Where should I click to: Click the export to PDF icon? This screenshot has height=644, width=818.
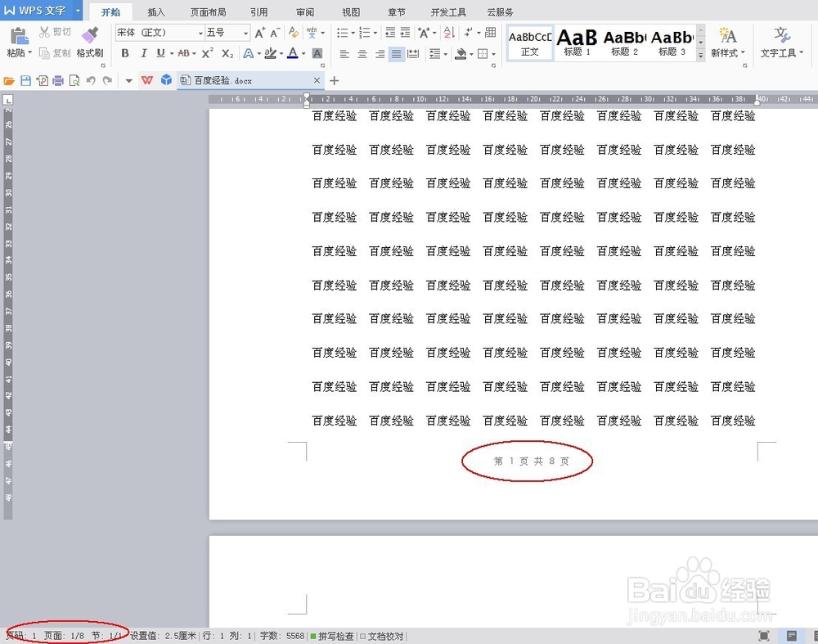(x=42, y=81)
